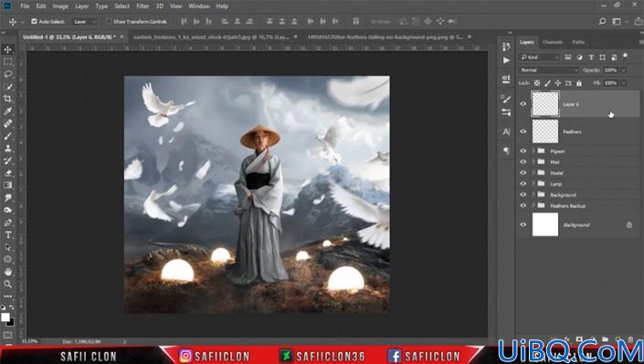
Task: Select the Brush tool
Action: (8, 136)
